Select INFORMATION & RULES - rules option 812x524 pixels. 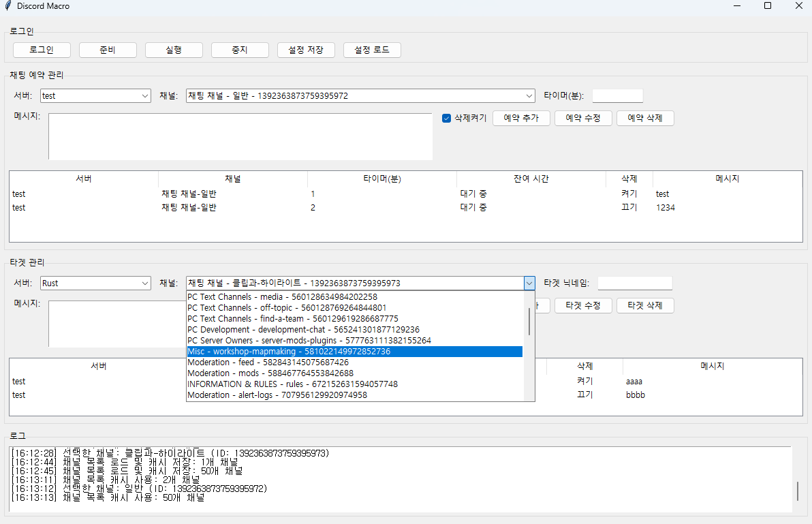(x=355, y=384)
